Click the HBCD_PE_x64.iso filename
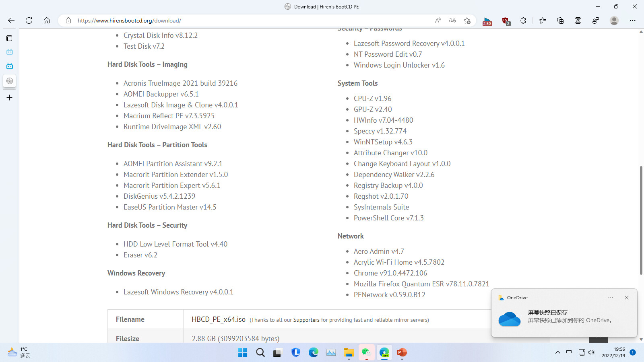 219,319
